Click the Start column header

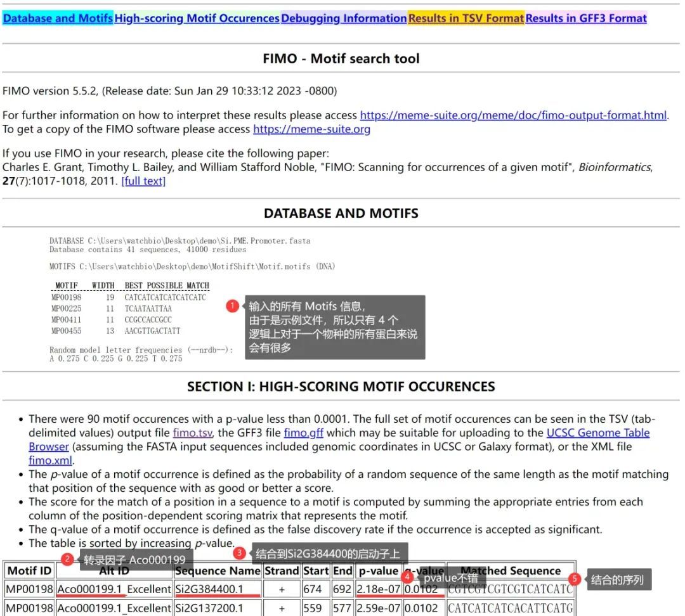(x=316, y=570)
